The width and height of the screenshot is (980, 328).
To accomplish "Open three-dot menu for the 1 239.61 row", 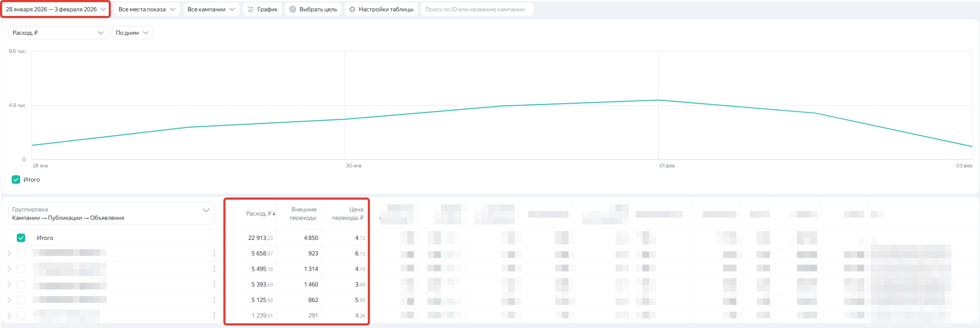I will 214,315.
